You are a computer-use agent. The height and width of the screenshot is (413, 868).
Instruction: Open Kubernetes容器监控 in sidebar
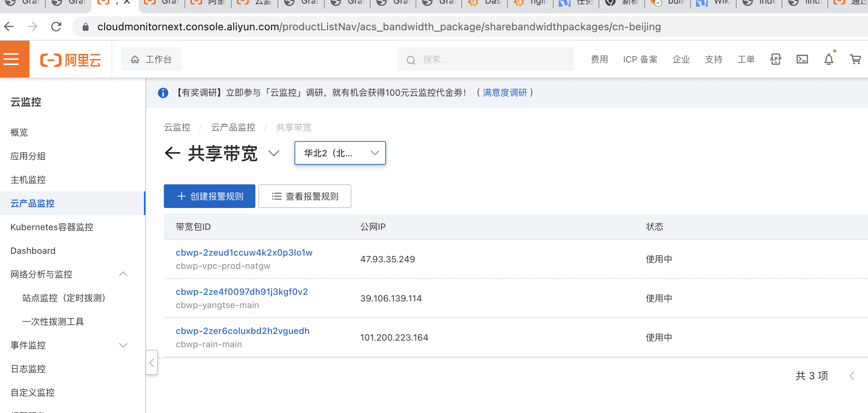(x=52, y=227)
